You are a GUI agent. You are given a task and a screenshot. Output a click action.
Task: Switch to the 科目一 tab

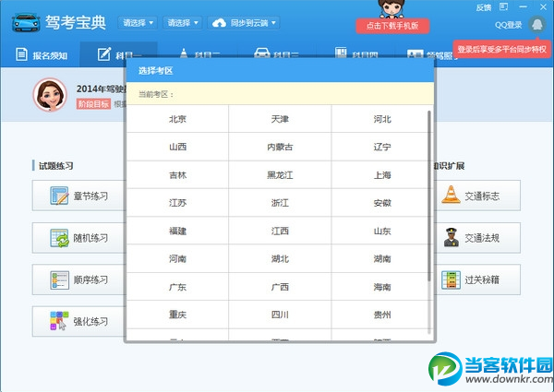click(119, 54)
